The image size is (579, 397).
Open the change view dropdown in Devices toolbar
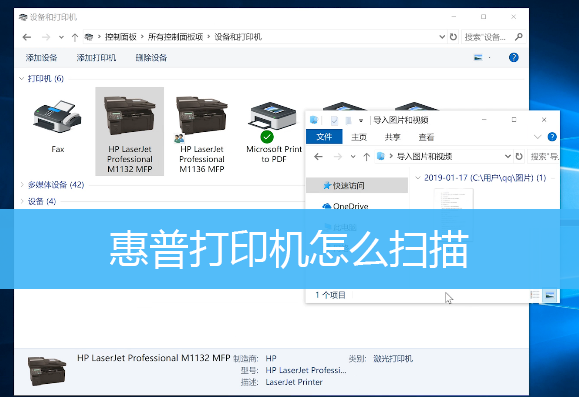tap(489, 58)
